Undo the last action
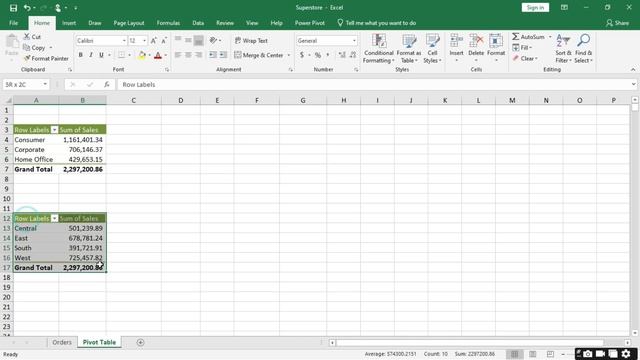This screenshot has width=640, height=360. tap(27, 8)
